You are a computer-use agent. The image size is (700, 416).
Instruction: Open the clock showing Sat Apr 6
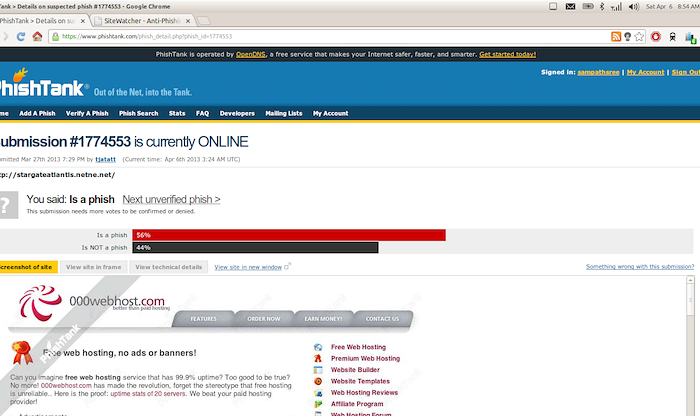(672, 6)
